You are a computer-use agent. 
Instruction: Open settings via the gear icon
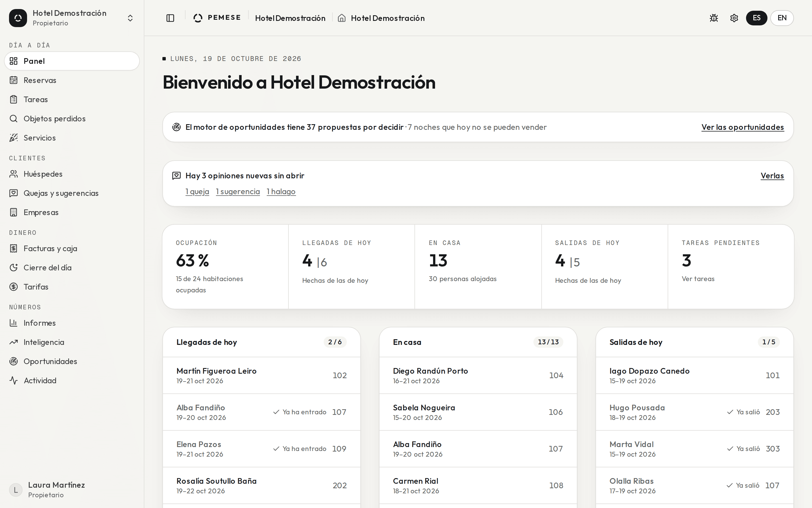click(x=734, y=18)
